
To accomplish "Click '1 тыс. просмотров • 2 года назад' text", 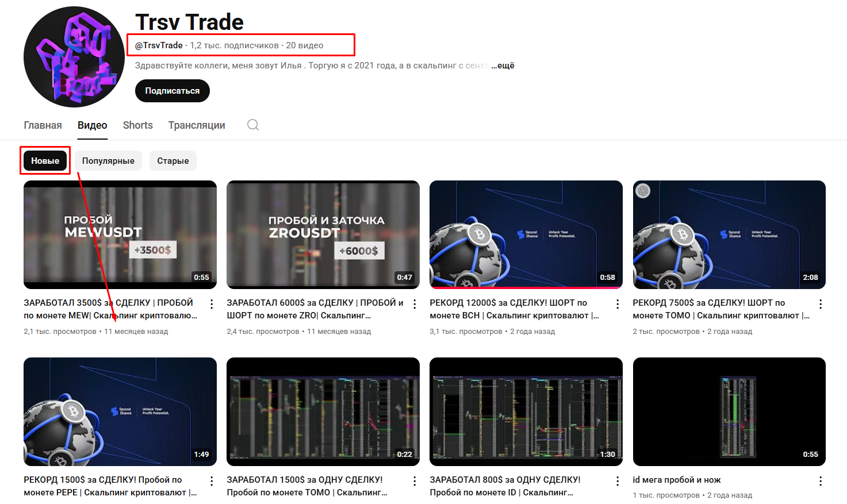I will click(x=692, y=495).
